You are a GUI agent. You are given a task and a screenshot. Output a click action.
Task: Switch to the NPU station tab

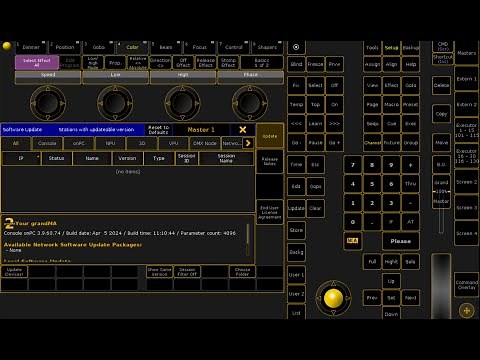tap(110, 143)
